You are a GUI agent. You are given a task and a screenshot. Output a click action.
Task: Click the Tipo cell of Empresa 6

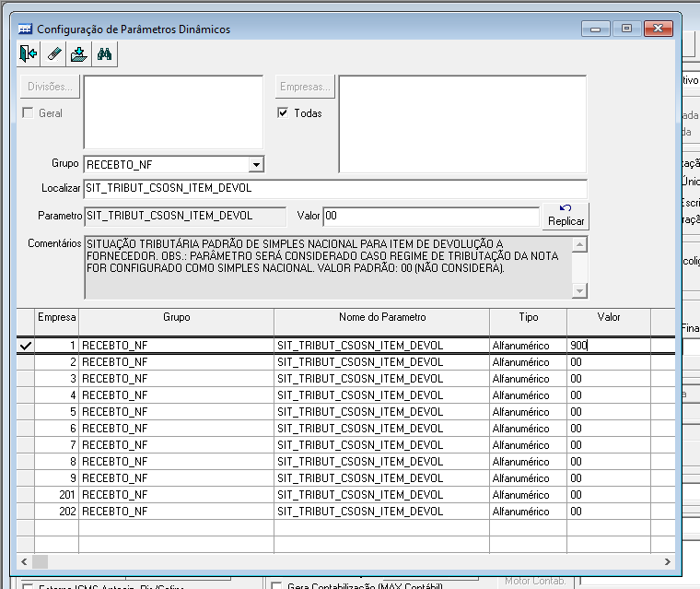(x=528, y=428)
